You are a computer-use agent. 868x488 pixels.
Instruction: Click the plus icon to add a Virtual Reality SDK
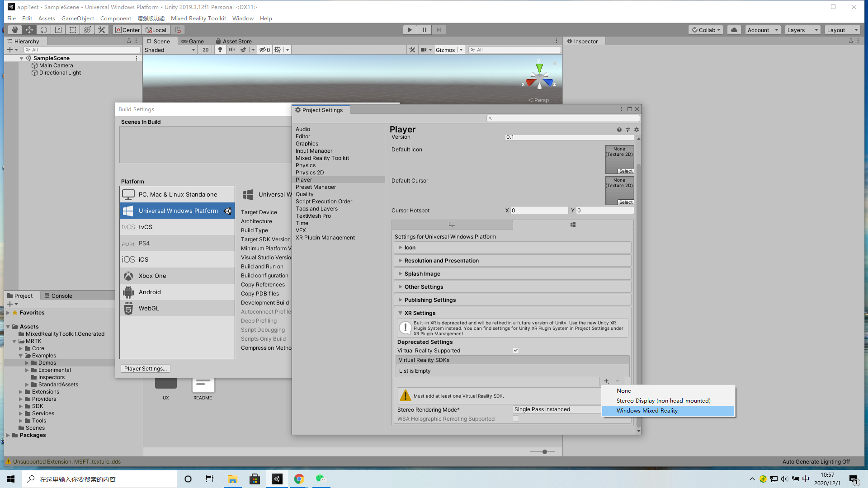pyautogui.click(x=606, y=381)
